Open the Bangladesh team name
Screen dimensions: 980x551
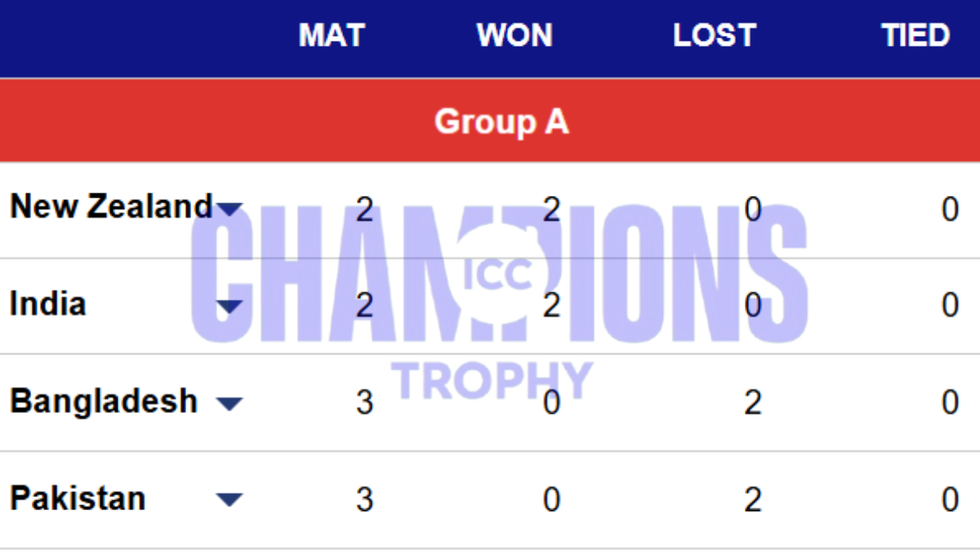[x=104, y=402]
